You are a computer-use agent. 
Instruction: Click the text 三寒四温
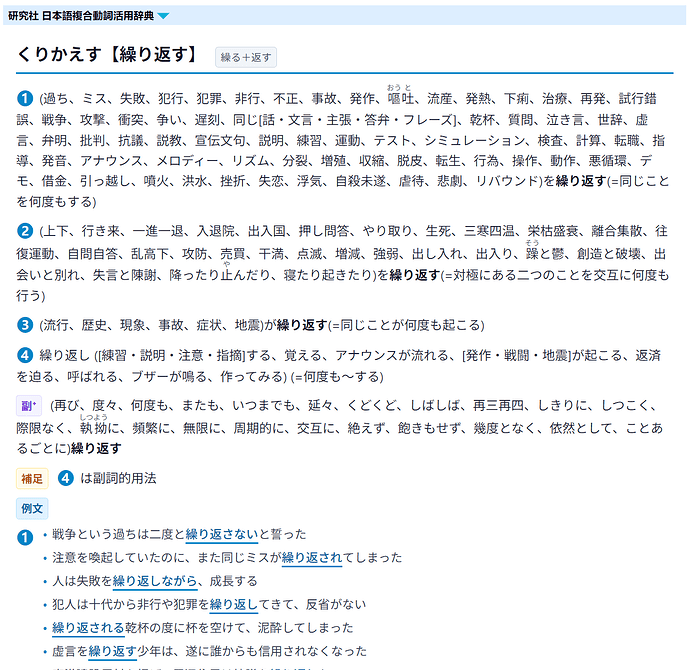point(489,231)
